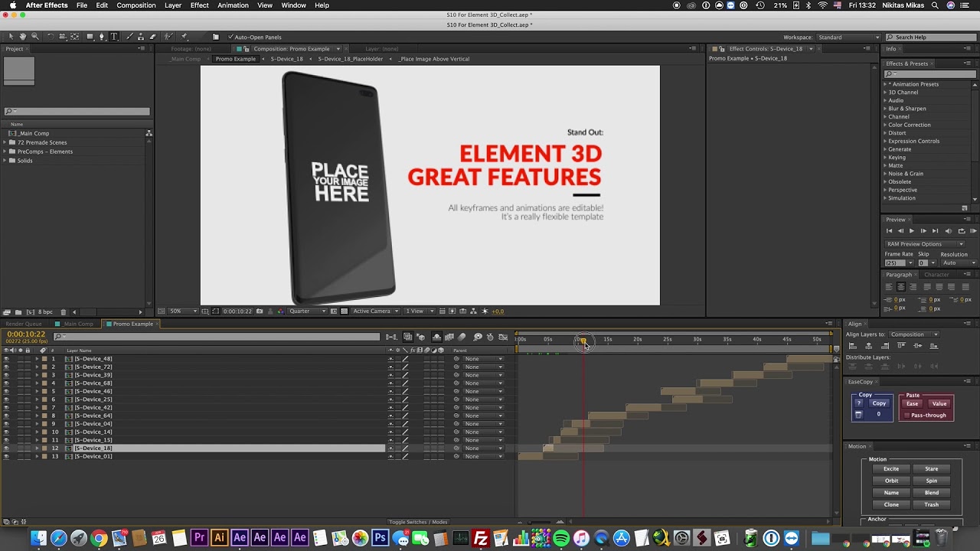Toggle Pass-through checkbox in EaseCopy
The width and height of the screenshot is (980, 551).
click(x=907, y=416)
